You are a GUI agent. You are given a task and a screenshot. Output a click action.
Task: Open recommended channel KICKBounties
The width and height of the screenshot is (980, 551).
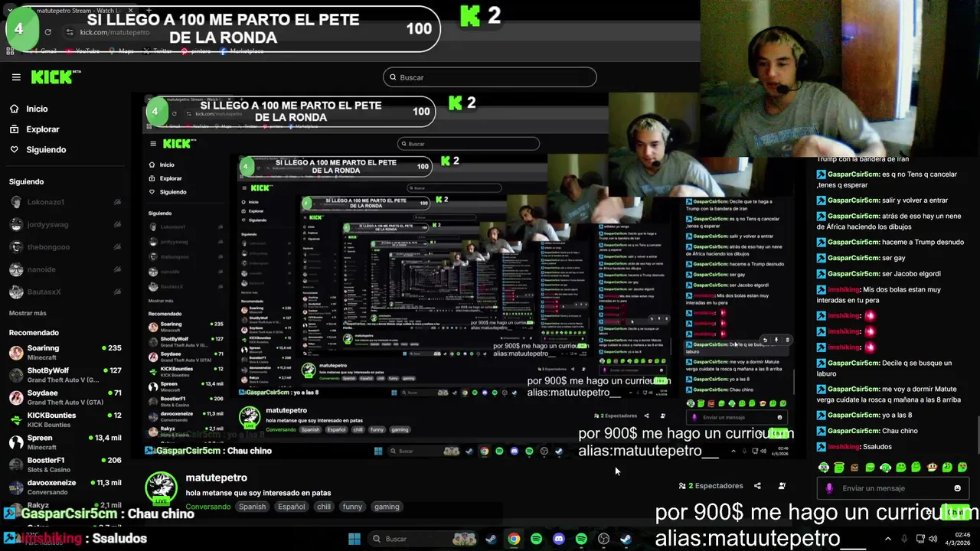[x=66, y=419]
